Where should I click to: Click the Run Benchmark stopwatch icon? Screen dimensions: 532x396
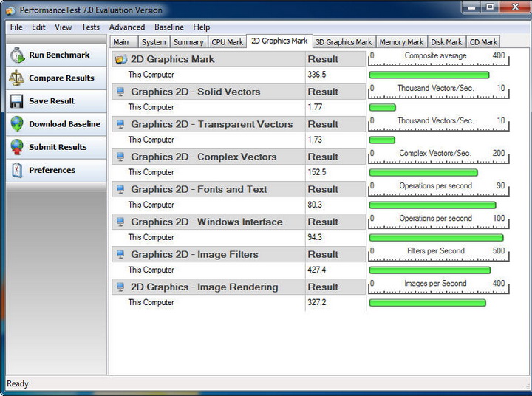pyautogui.click(x=17, y=55)
